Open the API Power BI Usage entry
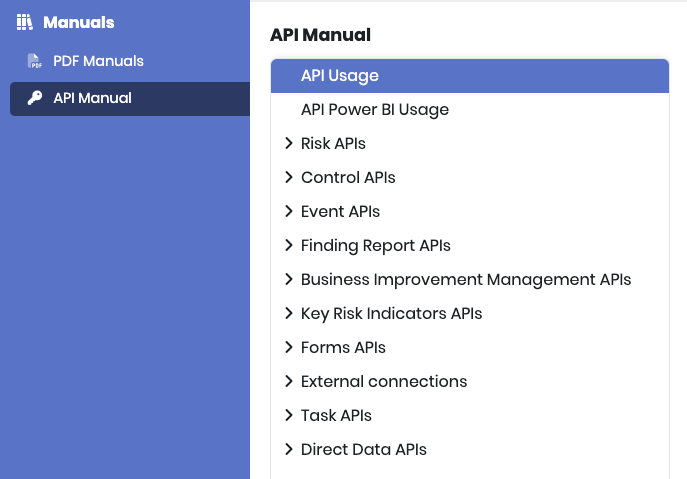Screen dimensions: 687x479 click(x=375, y=110)
